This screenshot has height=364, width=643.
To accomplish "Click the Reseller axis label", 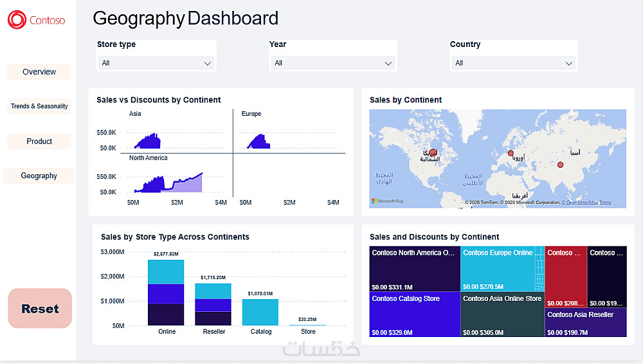I will coord(214,332).
